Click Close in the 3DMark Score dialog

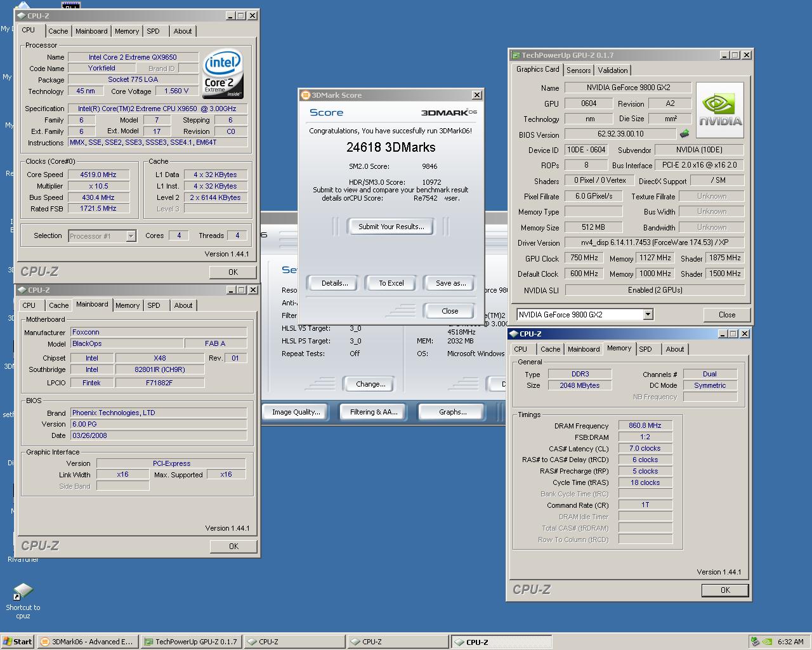pos(450,311)
